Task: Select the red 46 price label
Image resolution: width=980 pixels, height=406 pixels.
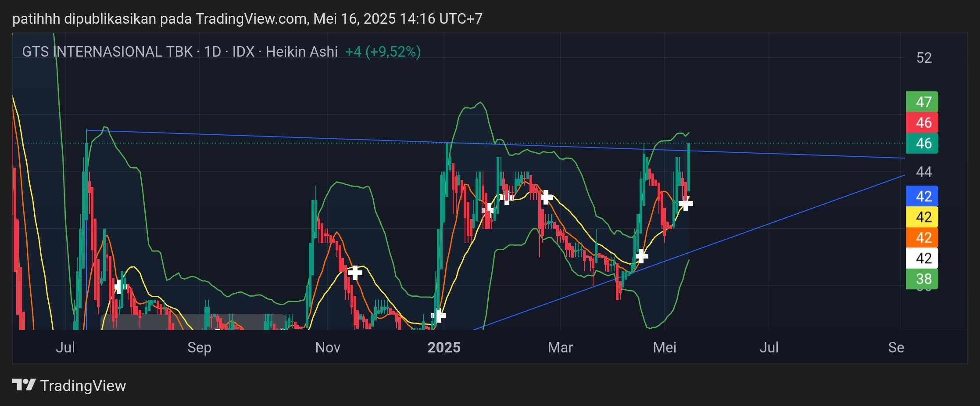Action: point(922,122)
